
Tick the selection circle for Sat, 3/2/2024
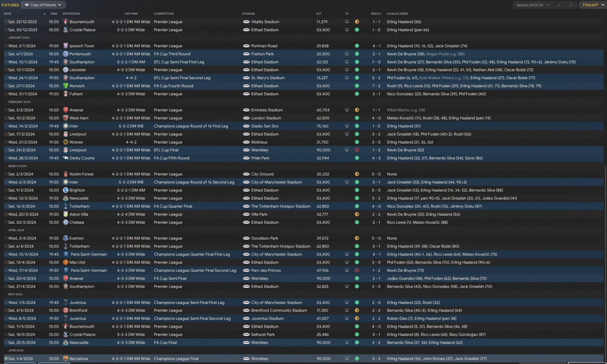pyautogui.click(x=6, y=110)
